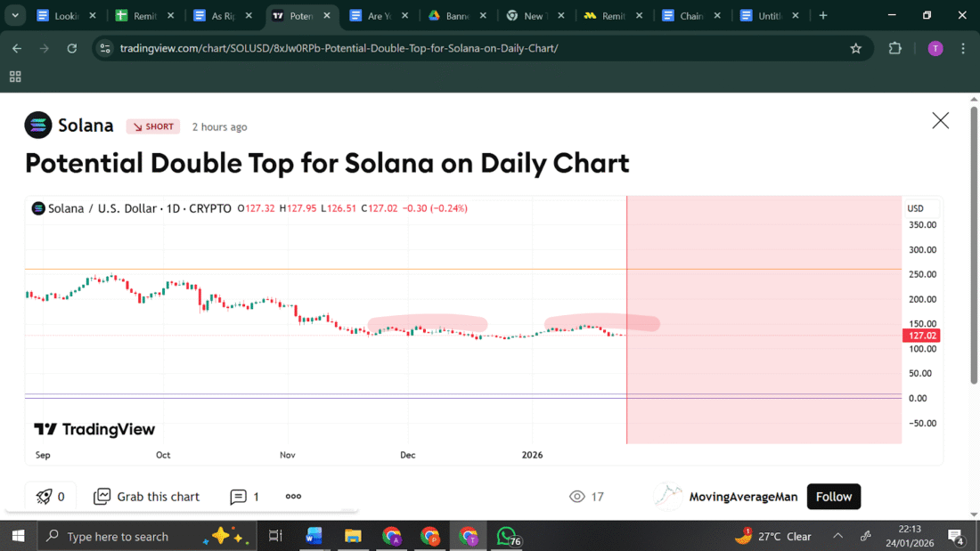Close the idea with the X icon
Screen dimensions: 980x551
coord(940,121)
